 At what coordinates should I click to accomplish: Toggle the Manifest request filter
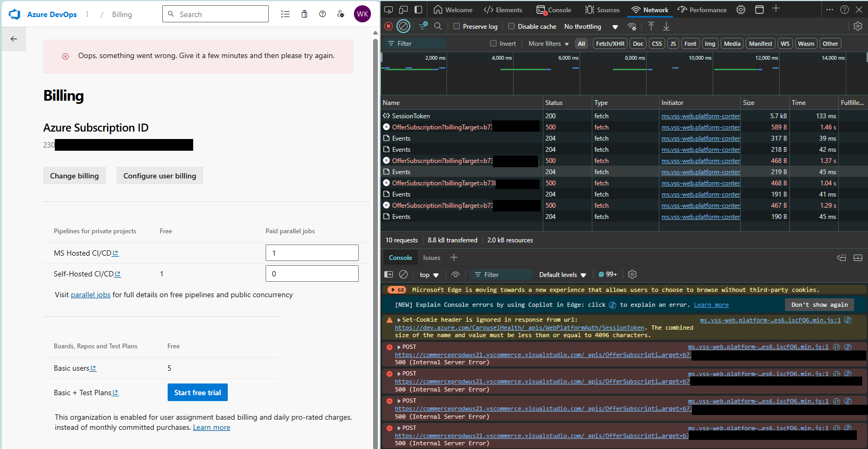pyautogui.click(x=760, y=44)
